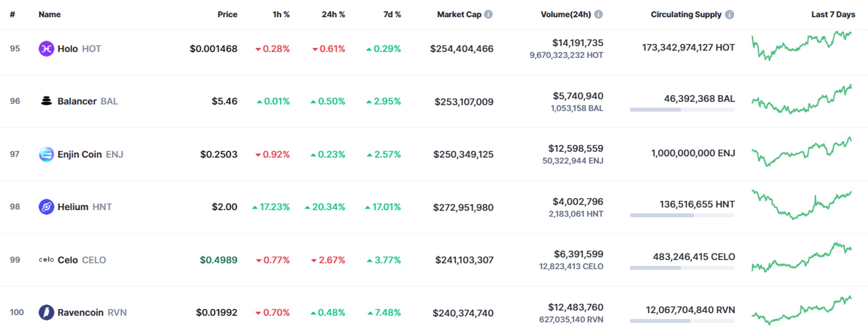Sort by 7d % column header
The image size is (868, 334).
(x=392, y=14)
